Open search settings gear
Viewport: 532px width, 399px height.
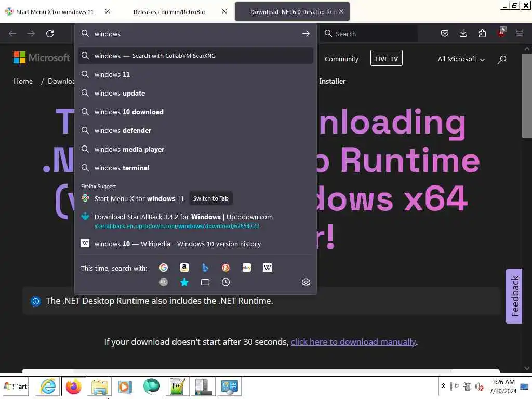(x=305, y=282)
